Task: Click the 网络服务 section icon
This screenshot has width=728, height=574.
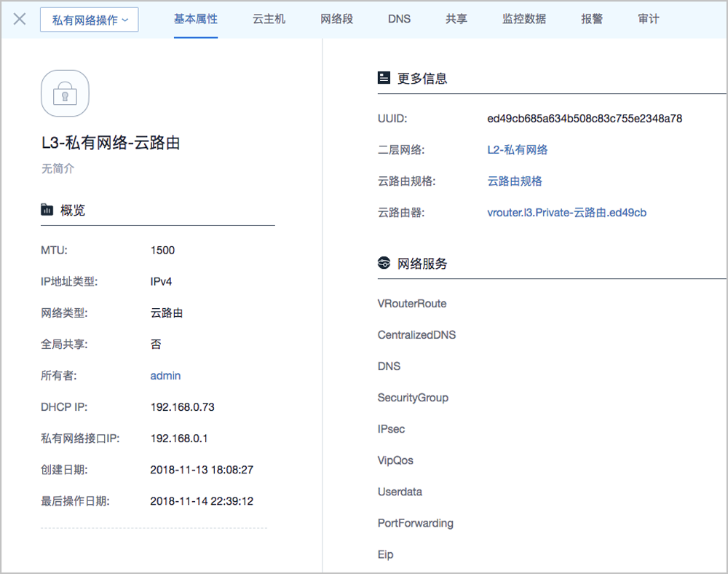Action: tap(384, 263)
